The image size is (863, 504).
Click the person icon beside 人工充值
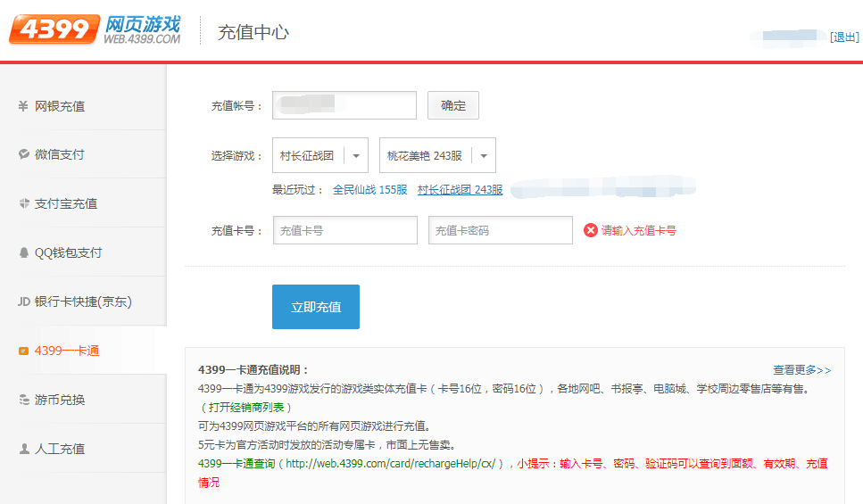click(x=24, y=449)
